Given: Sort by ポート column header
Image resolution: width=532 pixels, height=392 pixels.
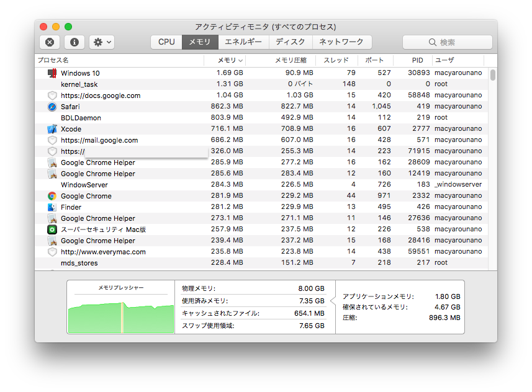Looking at the screenshot, I should tap(374, 60).
